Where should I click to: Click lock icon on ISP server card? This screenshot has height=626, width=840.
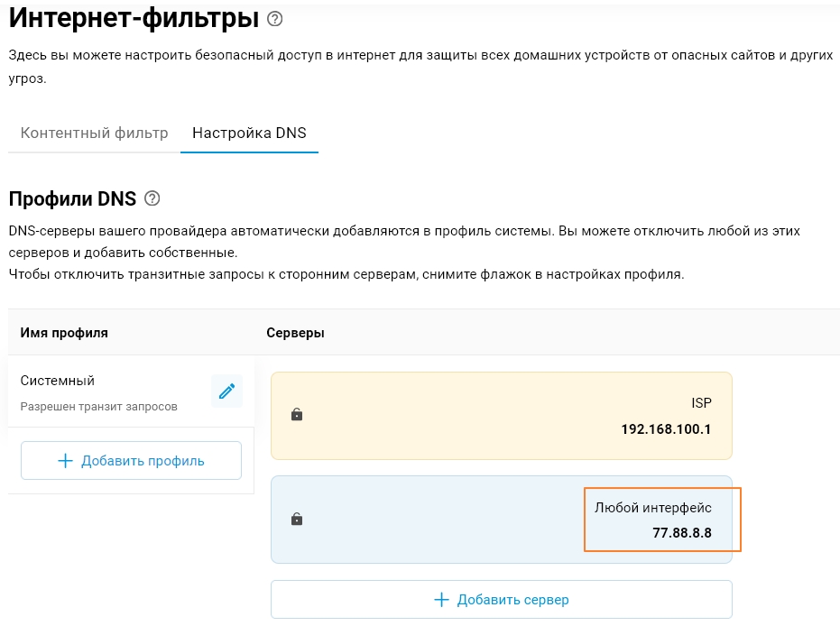click(297, 415)
